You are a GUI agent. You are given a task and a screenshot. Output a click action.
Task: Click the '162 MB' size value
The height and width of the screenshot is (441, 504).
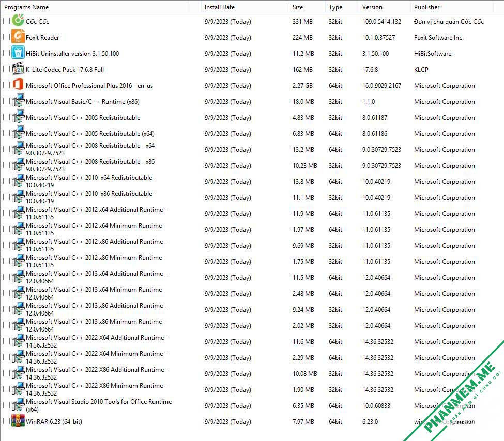click(x=302, y=70)
